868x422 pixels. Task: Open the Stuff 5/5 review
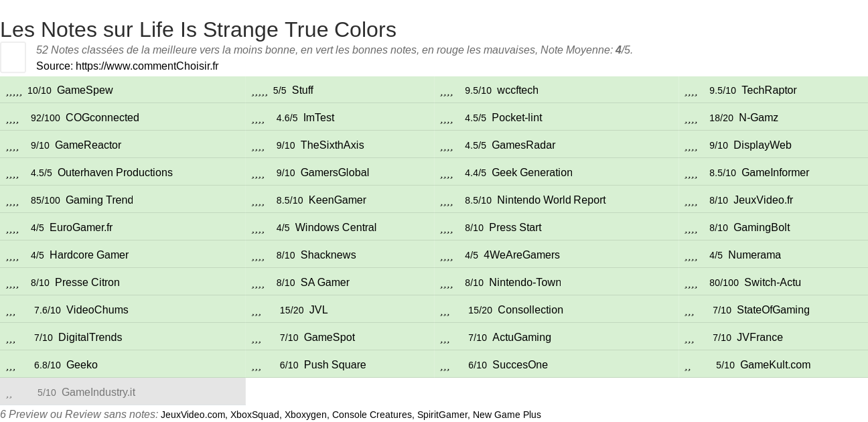coord(303,90)
